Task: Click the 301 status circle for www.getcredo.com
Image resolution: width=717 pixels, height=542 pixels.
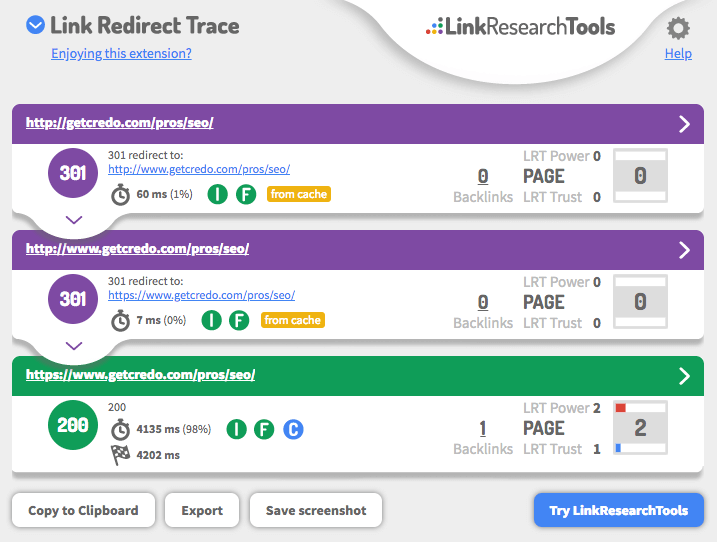Action: pyautogui.click(x=73, y=299)
